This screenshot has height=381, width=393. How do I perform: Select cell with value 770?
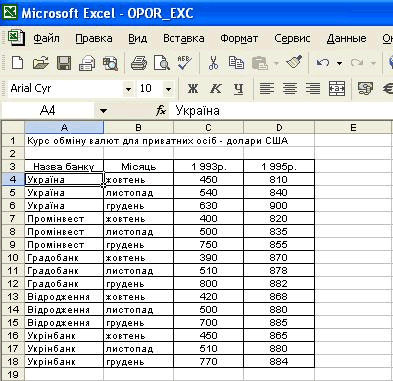(x=209, y=362)
